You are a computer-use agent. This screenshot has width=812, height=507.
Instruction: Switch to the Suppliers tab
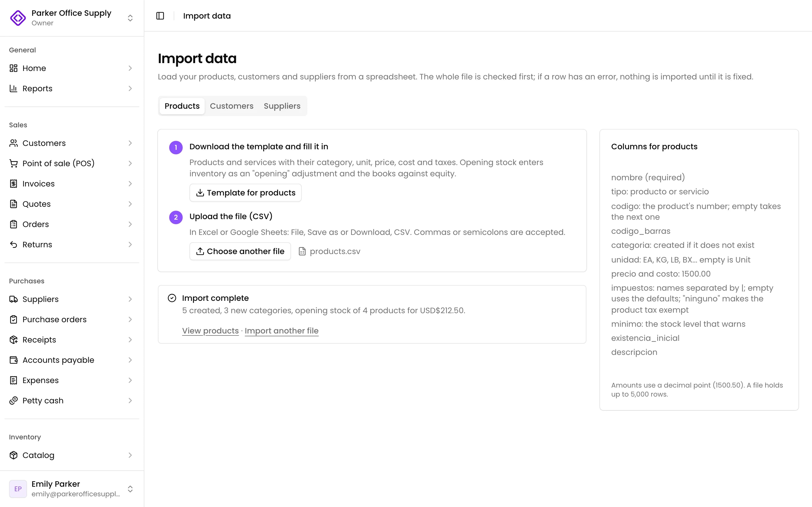[282, 106]
